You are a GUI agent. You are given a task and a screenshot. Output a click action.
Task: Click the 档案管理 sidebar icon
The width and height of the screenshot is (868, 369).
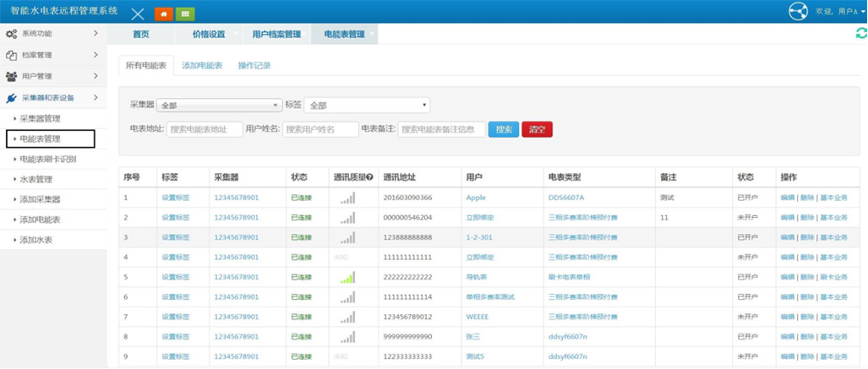click(x=11, y=56)
